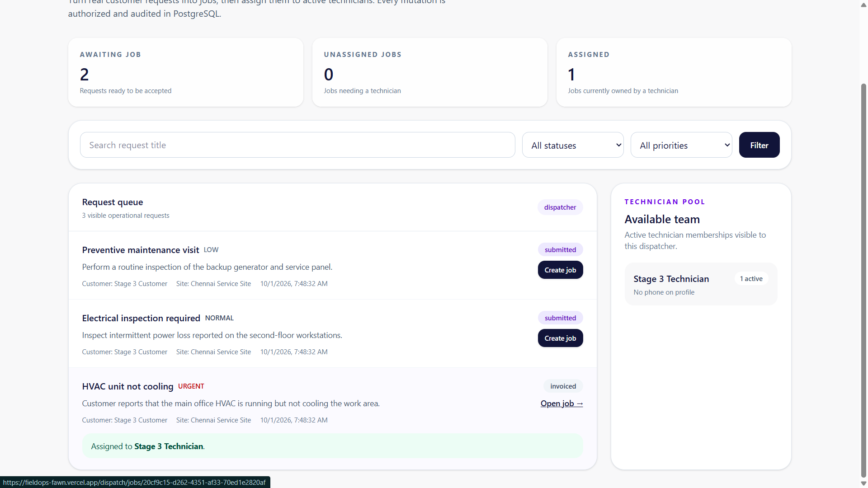Click the Unassigned Jobs count 0
Image resolution: width=868 pixels, height=488 pixels.
tap(329, 74)
